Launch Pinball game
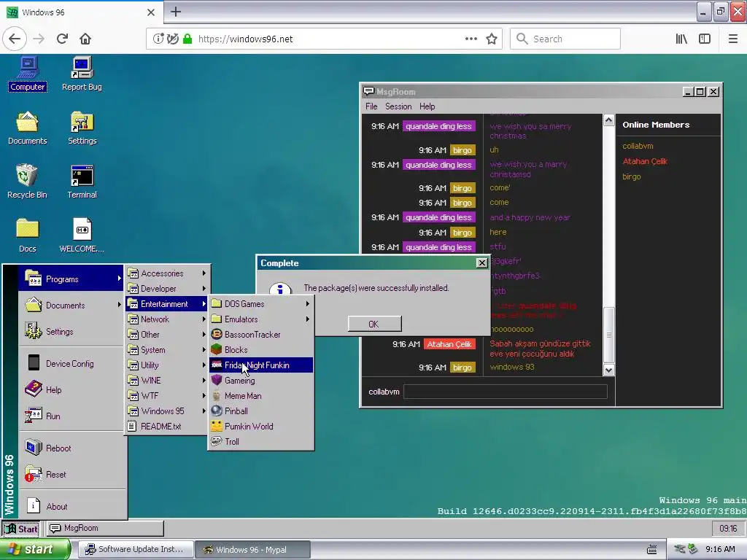The width and height of the screenshot is (747, 560). [x=261, y=411]
